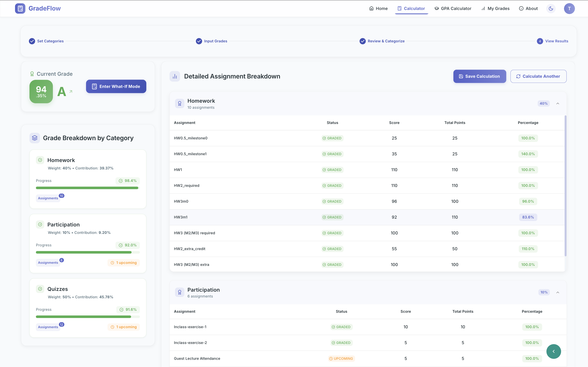Image resolution: width=588 pixels, height=367 pixels.
Task: Open the Homework card Assignments badge
Action: pos(48,198)
